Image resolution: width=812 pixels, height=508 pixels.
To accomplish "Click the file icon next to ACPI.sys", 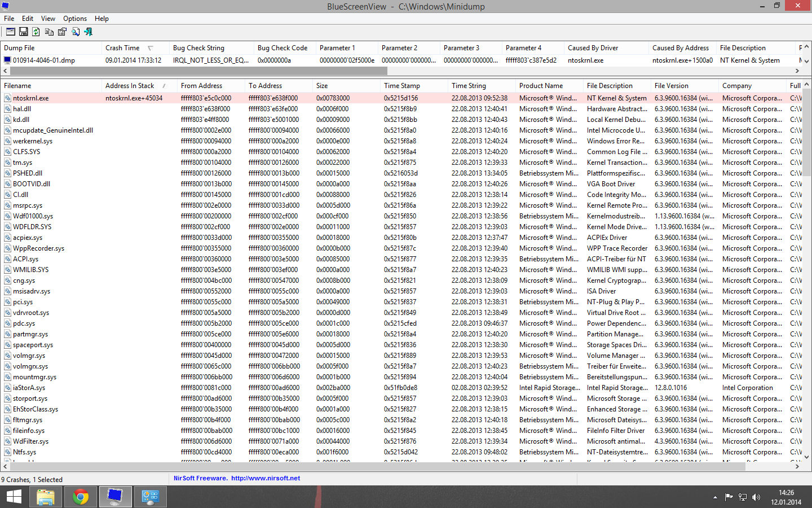I will pos(8,259).
